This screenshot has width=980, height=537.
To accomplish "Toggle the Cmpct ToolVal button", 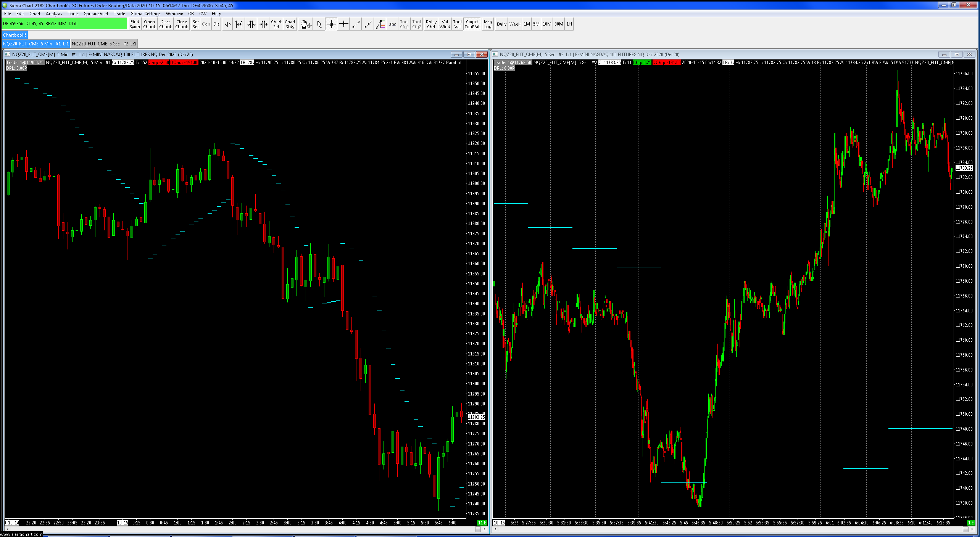I will [x=472, y=24].
